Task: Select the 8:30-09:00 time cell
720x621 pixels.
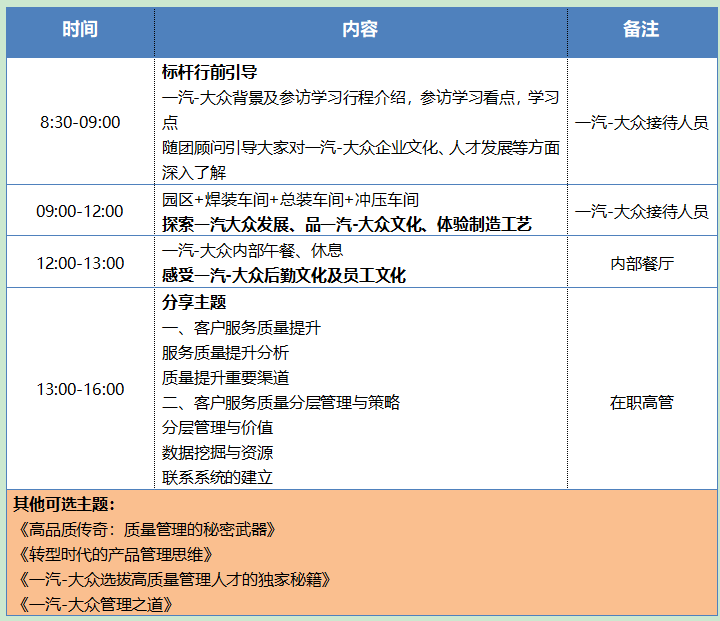Action: point(80,122)
